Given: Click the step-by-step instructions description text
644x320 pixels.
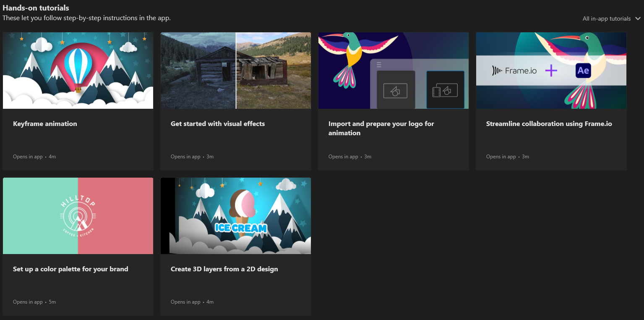Looking at the screenshot, I should click(86, 18).
